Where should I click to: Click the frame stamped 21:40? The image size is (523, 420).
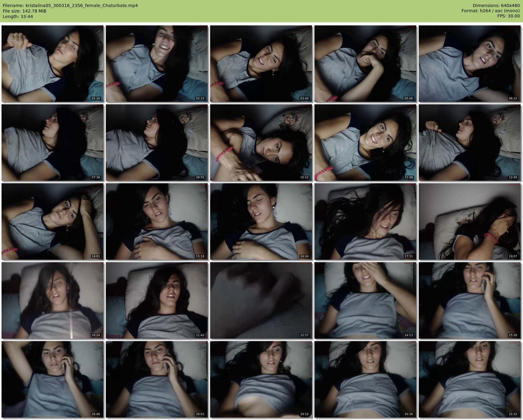[x=157, y=300]
